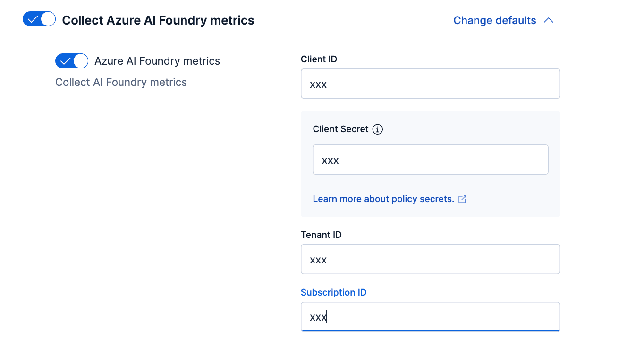The height and width of the screenshot is (338, 644).
Task: Click the checkmark on the top metrics toggle
Action: click(x=34, y=19)
